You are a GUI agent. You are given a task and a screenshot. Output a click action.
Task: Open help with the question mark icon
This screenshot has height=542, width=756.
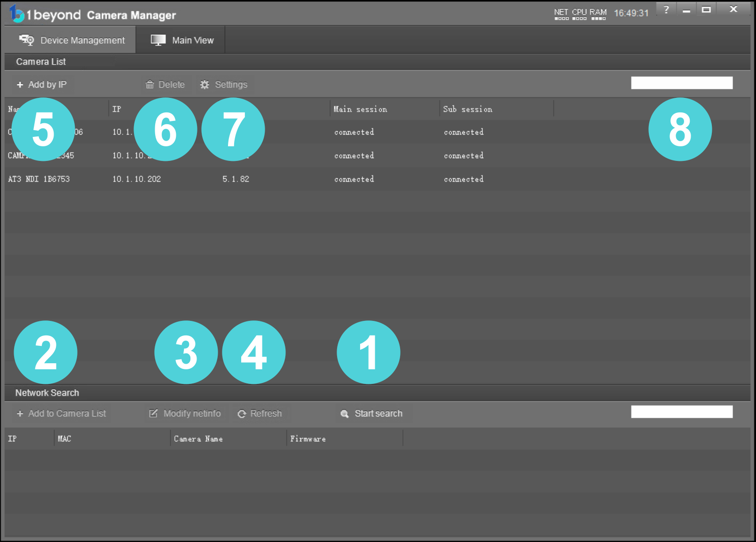point(666,9)
